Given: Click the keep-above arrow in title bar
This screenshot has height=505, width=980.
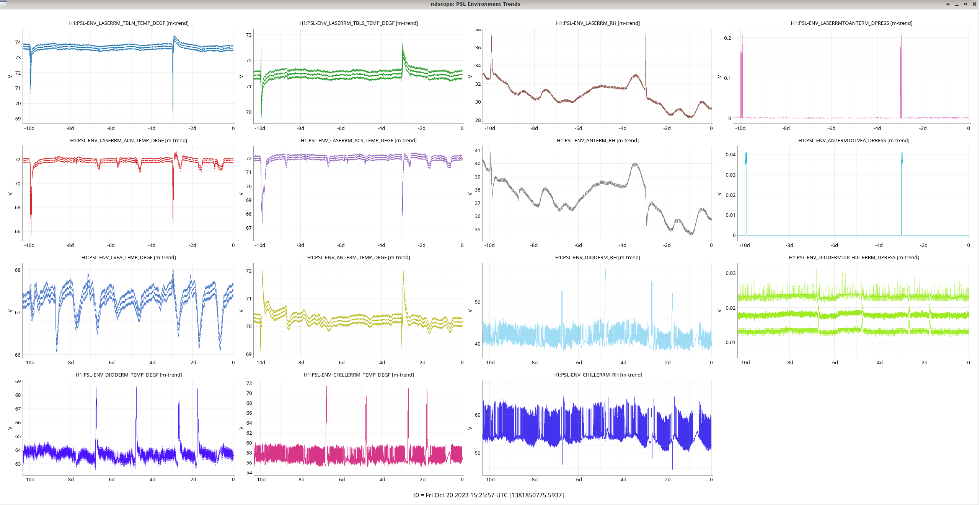Looking at the screenshot, I should click(x=948, y=4).
